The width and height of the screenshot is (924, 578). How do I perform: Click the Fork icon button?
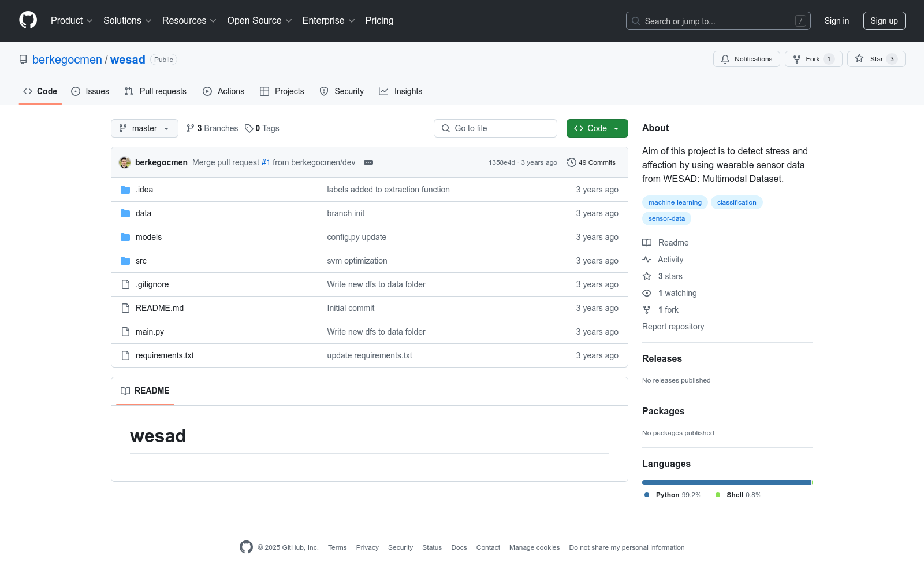[x=797, y=59]
